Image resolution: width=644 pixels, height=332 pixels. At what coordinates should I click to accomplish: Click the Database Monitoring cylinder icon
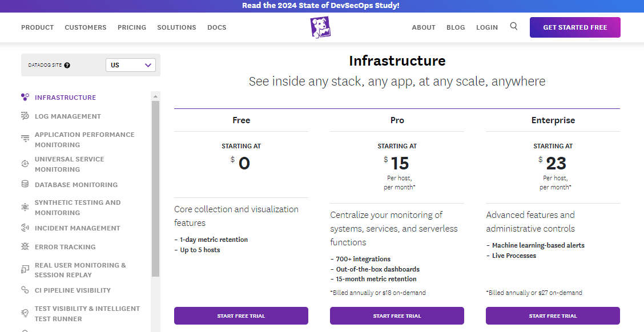pos(25,184)
